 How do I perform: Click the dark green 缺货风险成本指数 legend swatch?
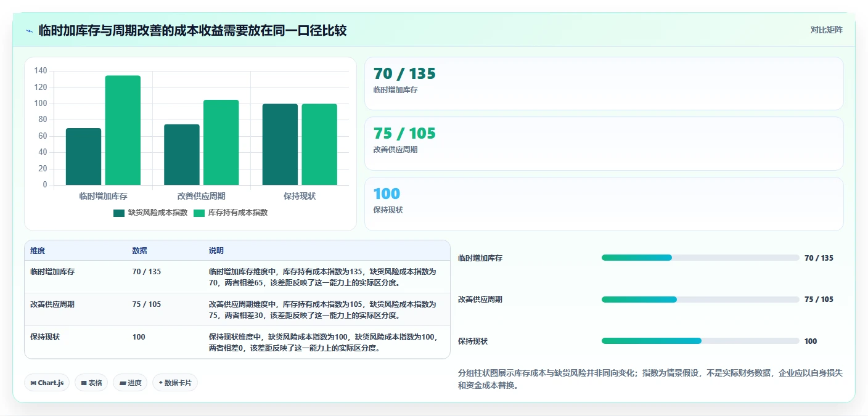pyautogui.click(x=119, y=213)
